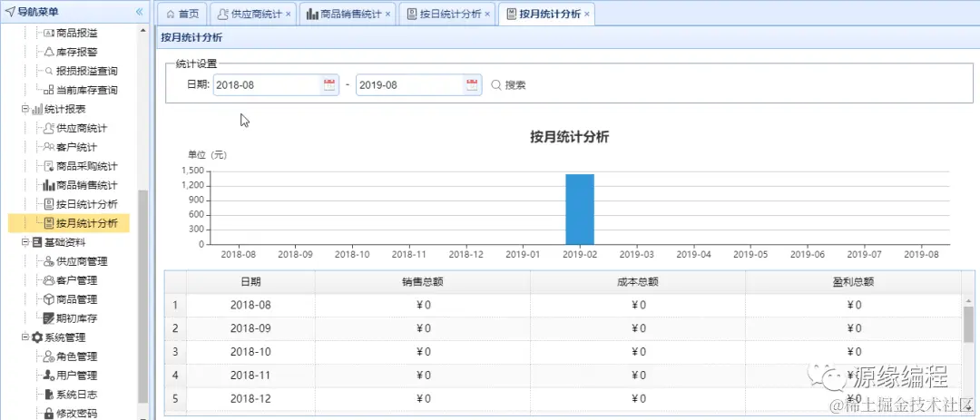Select table row with date 2018-10
The image size is (980, 420).
tap(563, 352)
